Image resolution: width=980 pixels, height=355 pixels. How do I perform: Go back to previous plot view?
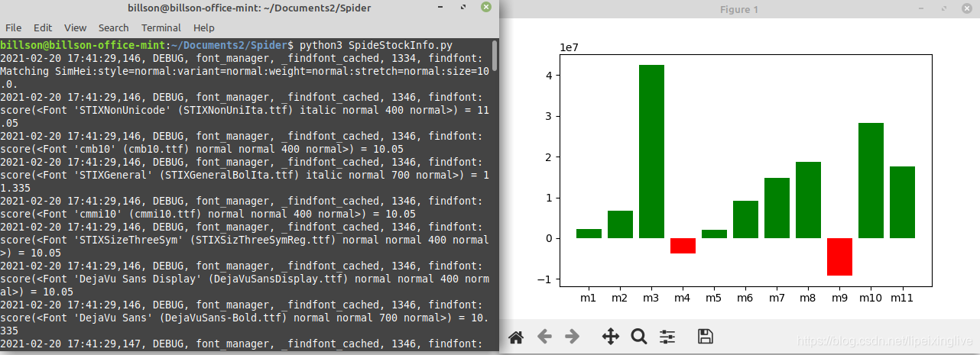(544, 337)
